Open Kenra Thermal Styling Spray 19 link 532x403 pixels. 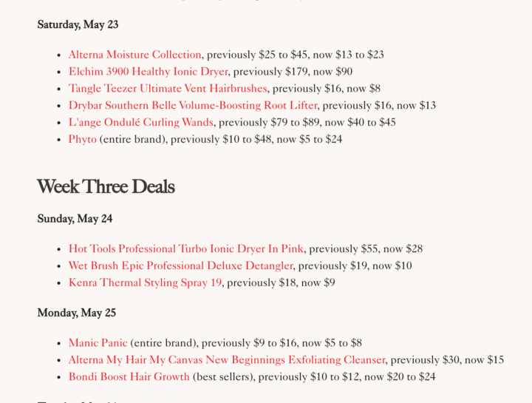click(x=145, y=282)
